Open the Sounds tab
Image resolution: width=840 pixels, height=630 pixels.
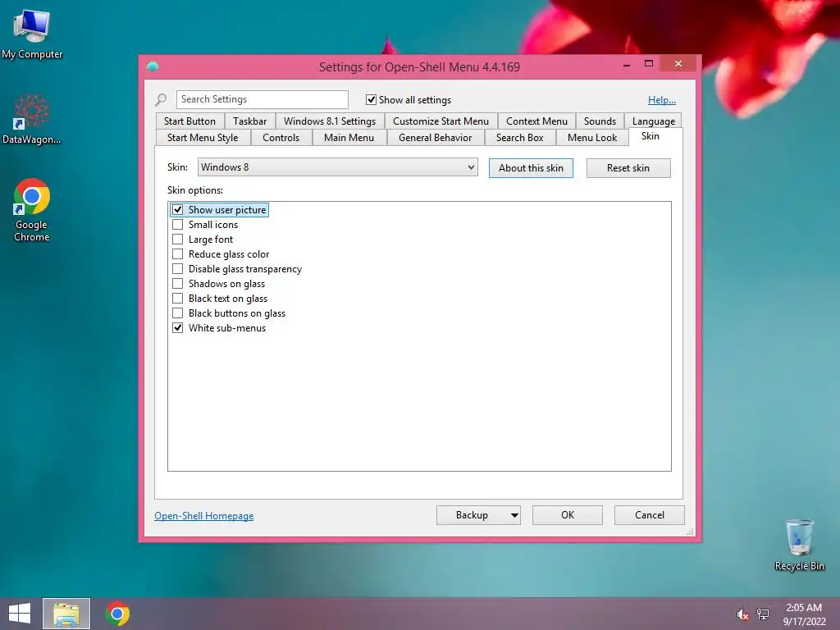coord(600,121)
